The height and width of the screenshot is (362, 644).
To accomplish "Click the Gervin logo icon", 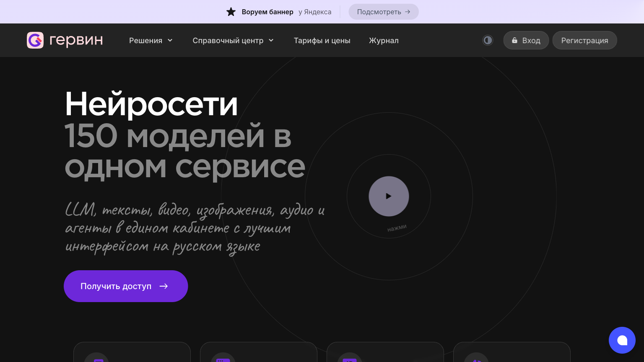I will pos(35,40).
